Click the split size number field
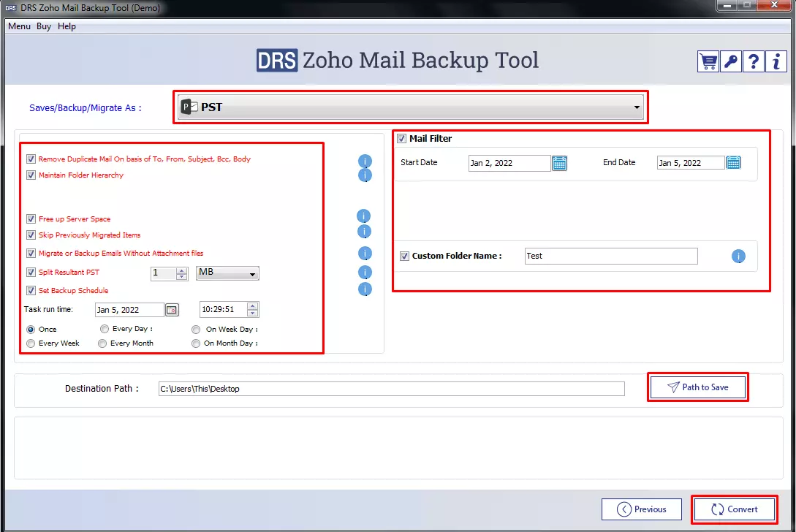The image size is (796, 532). [164, 273]
